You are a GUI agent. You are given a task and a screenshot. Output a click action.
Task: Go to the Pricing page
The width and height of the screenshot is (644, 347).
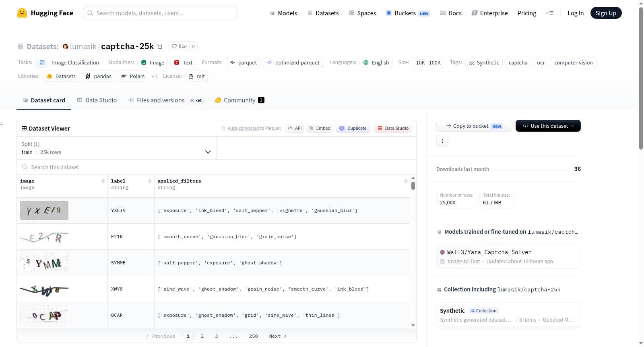click(527, 13)
